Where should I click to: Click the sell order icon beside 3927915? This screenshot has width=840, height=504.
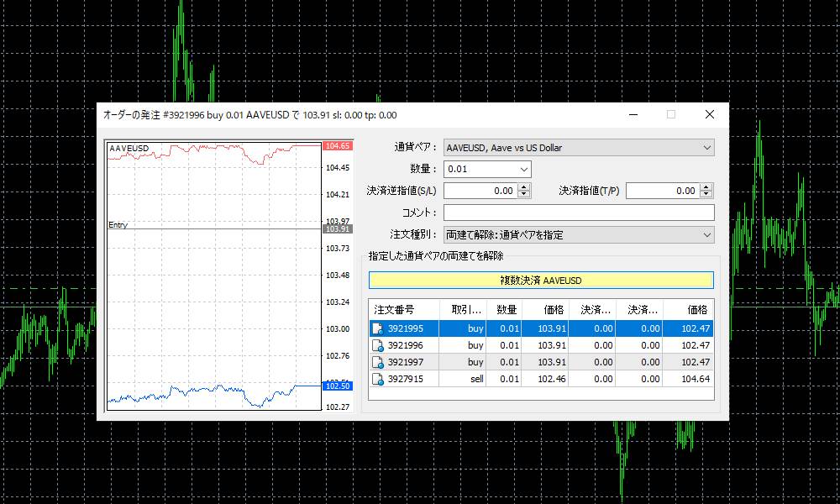375,378
